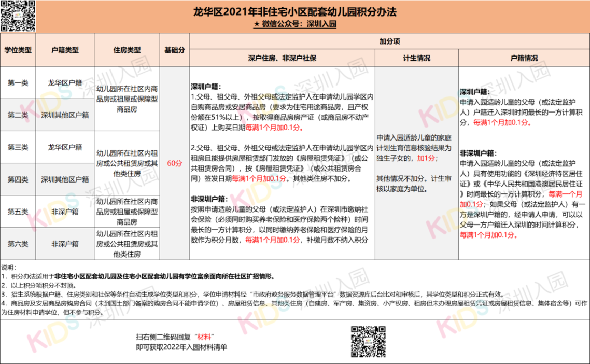This screenshot has width=590, height=364.
Task: Click the QR code next to the 材料 reply prompt
Action: [x=368, y=341]
